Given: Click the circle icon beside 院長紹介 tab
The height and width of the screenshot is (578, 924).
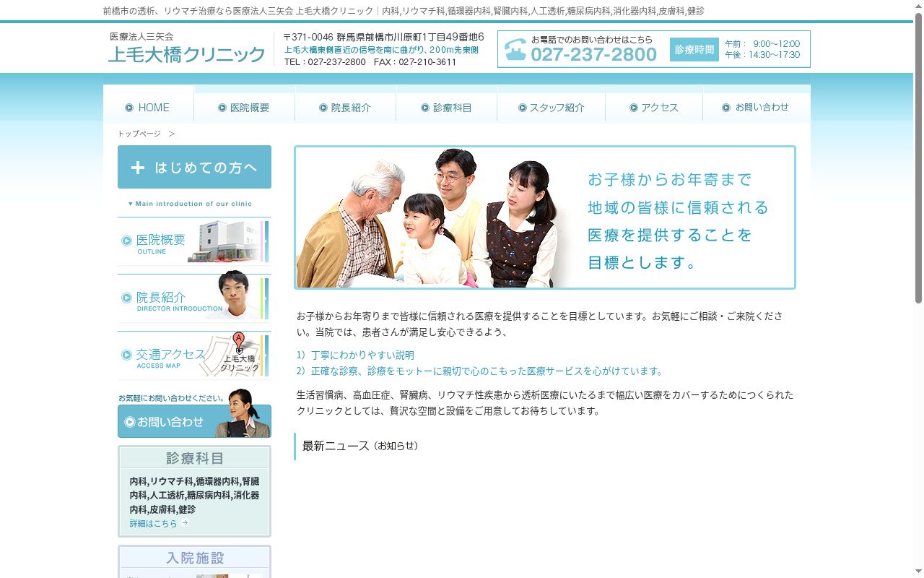Looking at the screenshot, I should (323, 108).
